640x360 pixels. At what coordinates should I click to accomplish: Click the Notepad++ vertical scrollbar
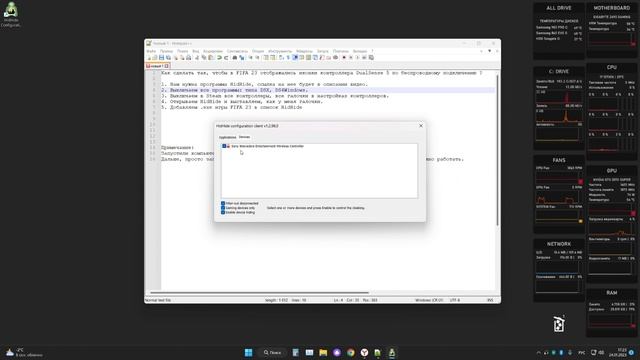(x=498, y=149)
